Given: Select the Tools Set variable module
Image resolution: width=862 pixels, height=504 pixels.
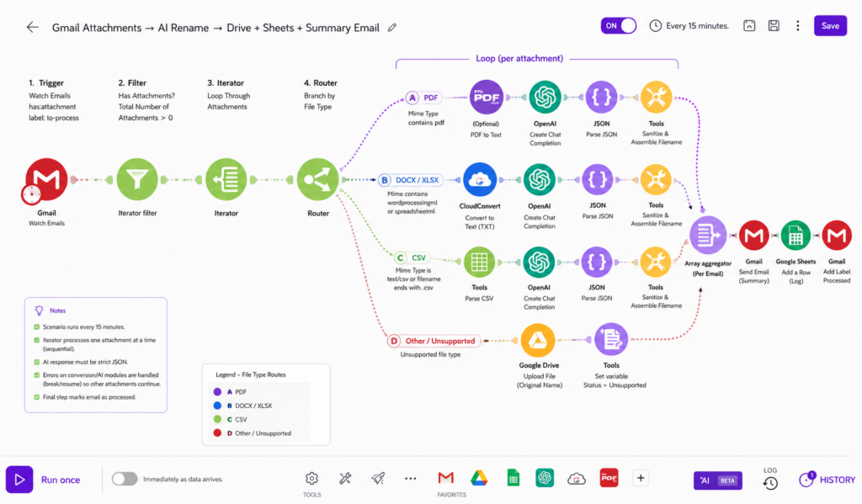Looking at the screenshot, I should point(611,340).
